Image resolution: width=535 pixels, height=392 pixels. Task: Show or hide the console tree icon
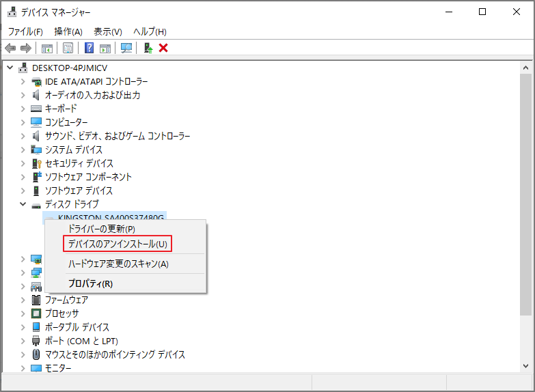tap(47, 48)
